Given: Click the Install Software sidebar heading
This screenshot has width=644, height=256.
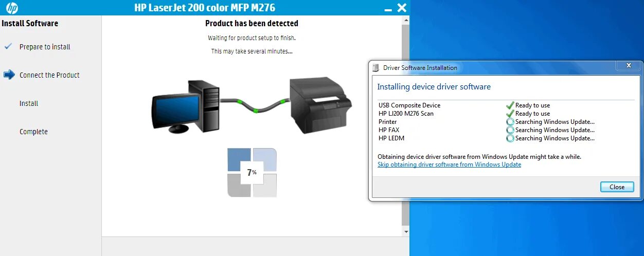Looking at the screenshot, I should [30, 23].
